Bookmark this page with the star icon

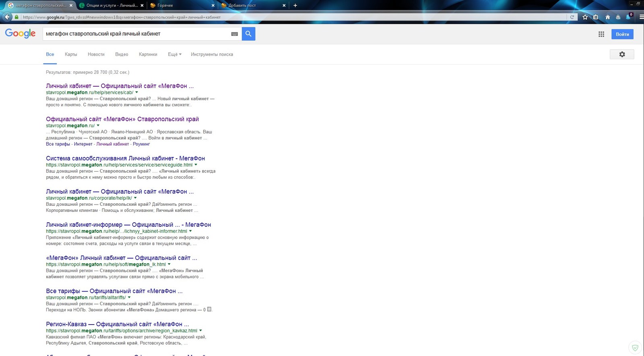point(585,17)
